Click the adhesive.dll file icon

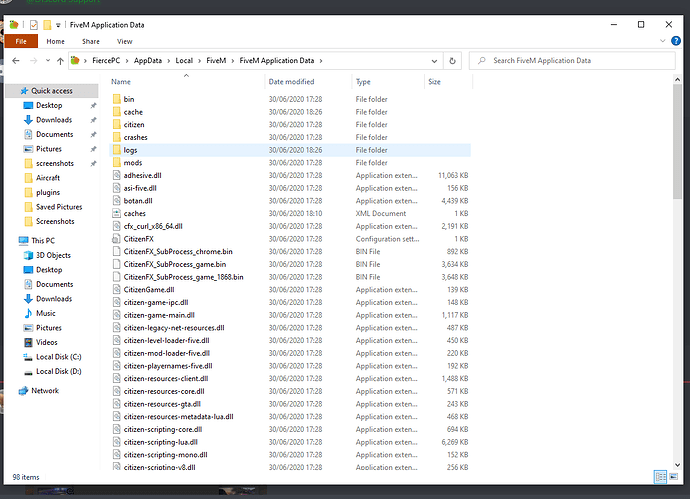click(x=117, y=176)
